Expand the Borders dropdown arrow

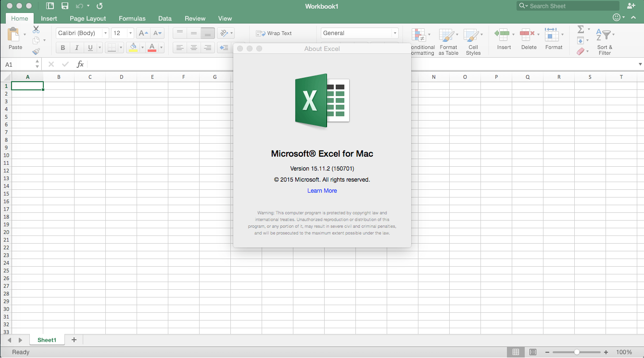point(121,48)
